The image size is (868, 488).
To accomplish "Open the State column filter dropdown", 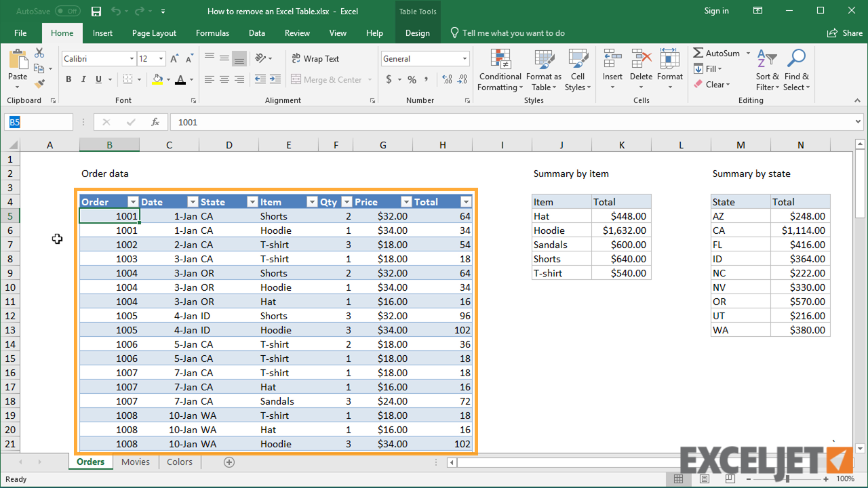I will (252, 202).
